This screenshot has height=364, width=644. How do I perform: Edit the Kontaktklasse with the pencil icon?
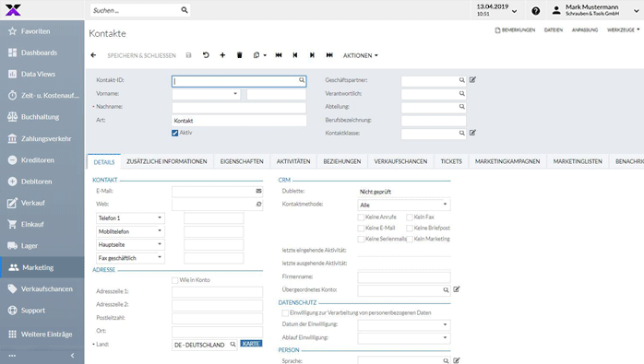(x=472, y=133)
